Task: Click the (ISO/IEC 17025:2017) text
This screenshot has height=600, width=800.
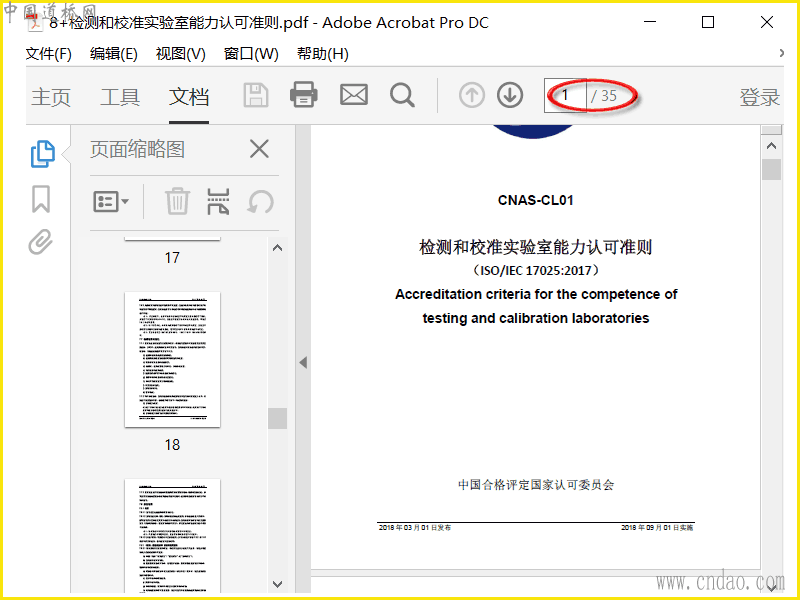Action: (536, 270)
